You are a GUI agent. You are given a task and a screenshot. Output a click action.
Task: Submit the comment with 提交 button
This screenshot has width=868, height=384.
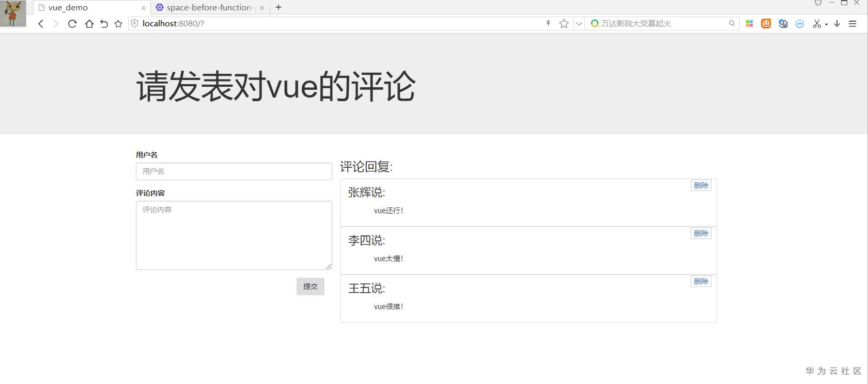click(311, 286)
